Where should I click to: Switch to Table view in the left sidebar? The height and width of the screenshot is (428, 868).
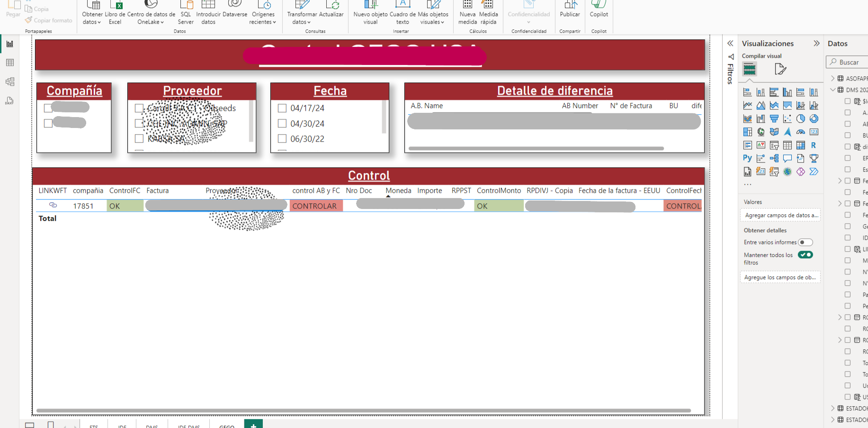pyautogui.click(x=10, y=62)
